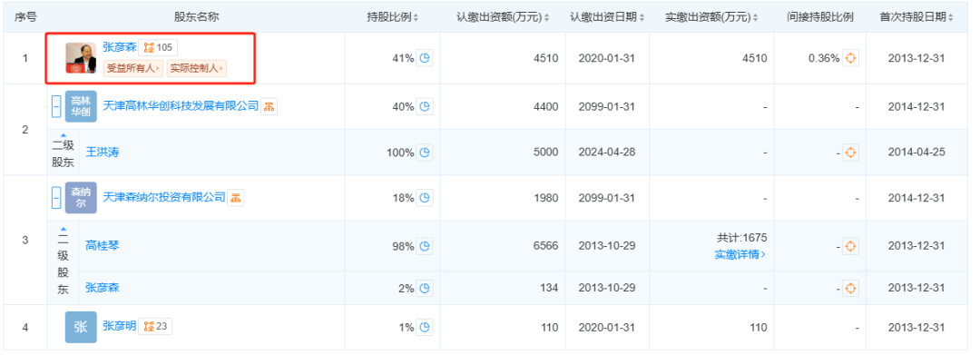Image resolution: width=980 pixels, height=355 pixels.
Task: Click 张彦明 related companies badge 23
Action: (156, 326)
